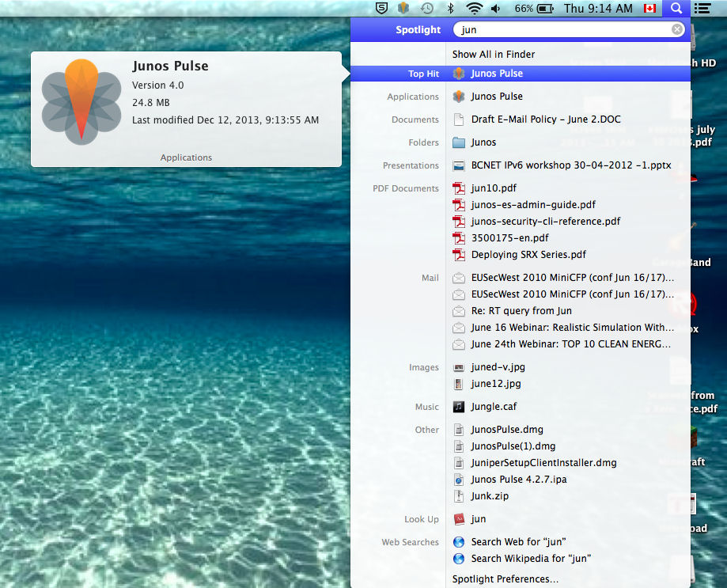Image resolution: width=727 pixels, height=588 pixels.
Task: Choose Search Wikipedia for "jun"
Action: (531, 559)
